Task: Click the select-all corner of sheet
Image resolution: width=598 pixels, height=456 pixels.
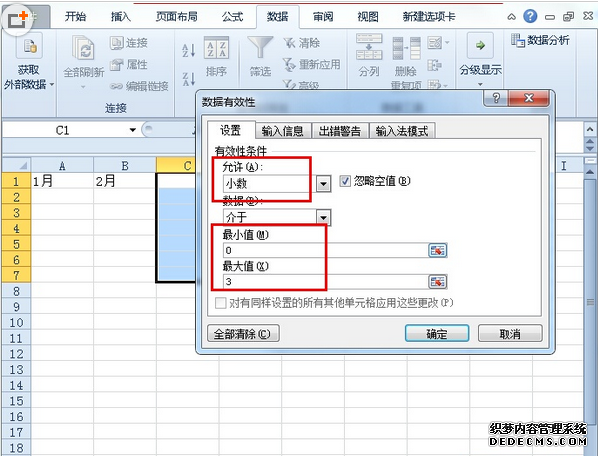Action: click(16, 165)
